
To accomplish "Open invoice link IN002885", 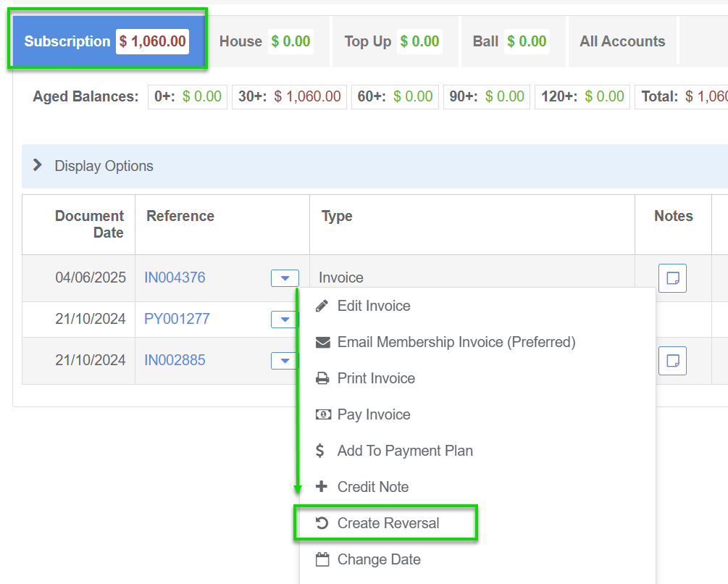I will (175, 360).
